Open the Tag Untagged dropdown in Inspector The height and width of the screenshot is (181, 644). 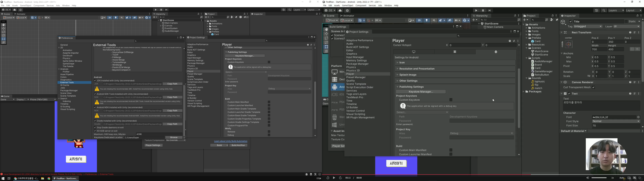pos(588,26)
